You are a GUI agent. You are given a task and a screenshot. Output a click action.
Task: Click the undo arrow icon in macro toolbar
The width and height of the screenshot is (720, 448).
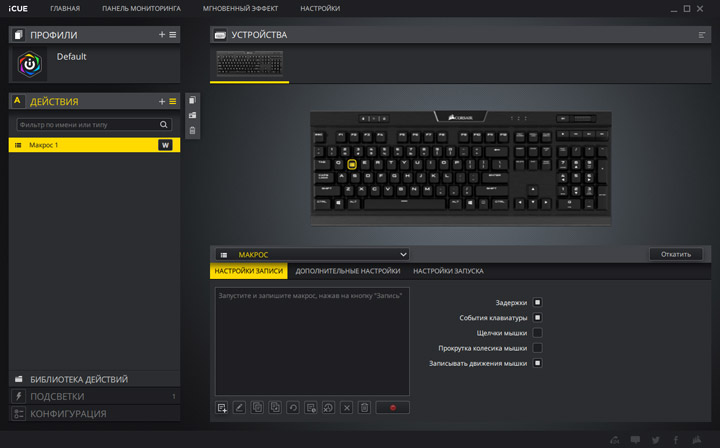pyautogui.click(x=293, y=408)
